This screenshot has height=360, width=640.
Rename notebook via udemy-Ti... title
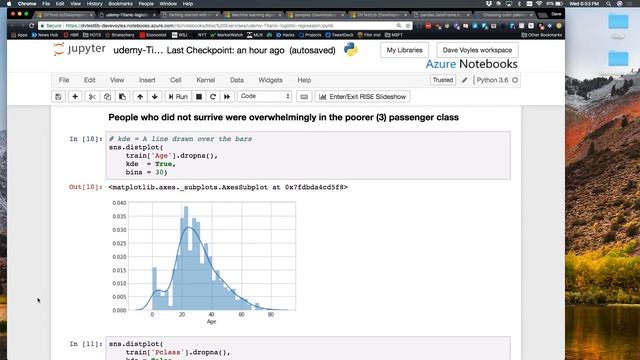pos(138,51)
